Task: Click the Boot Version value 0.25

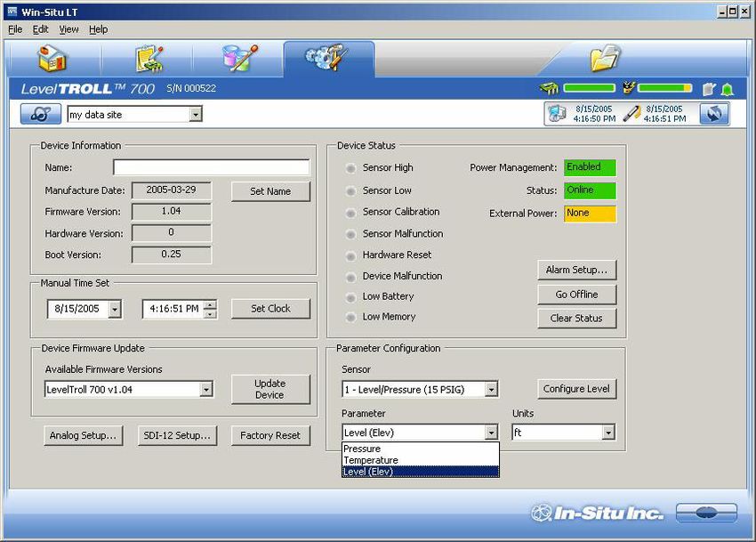Action: (171, 255)
